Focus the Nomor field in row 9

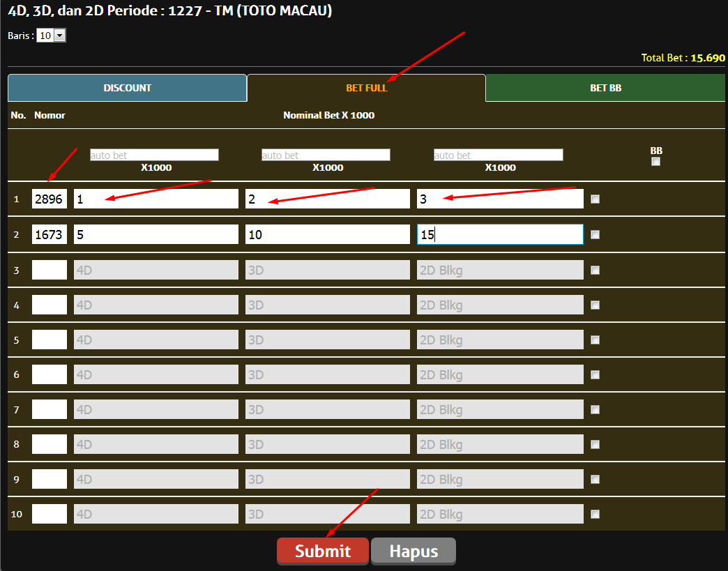tap(50, 478)
